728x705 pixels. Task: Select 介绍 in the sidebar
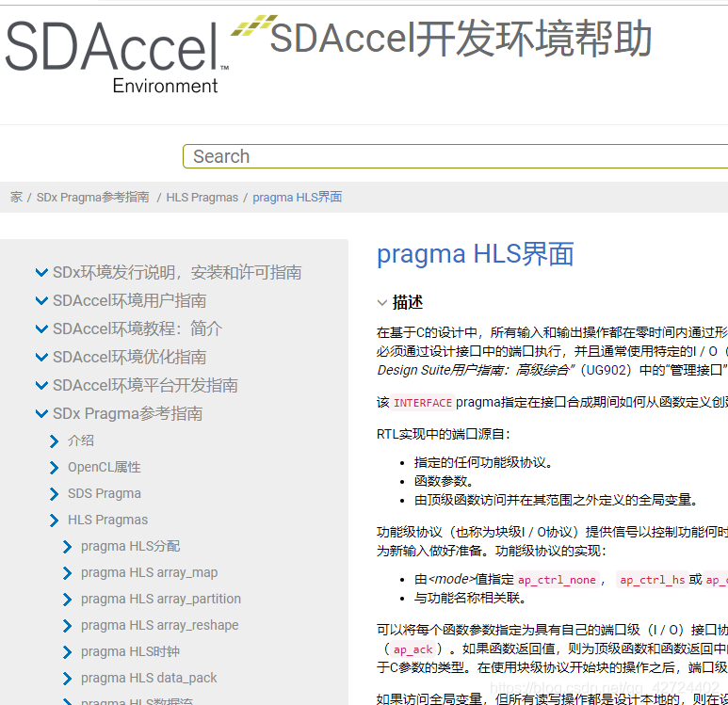81,441
